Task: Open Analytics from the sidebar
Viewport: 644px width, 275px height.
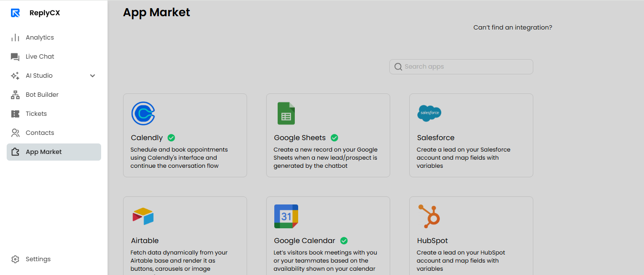Action: coord(54,38)
